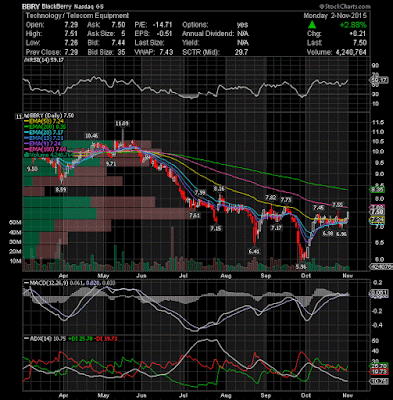Select the Prev Close: label
The width and height of the screenshot is (393, 400).
coord(43,52)
